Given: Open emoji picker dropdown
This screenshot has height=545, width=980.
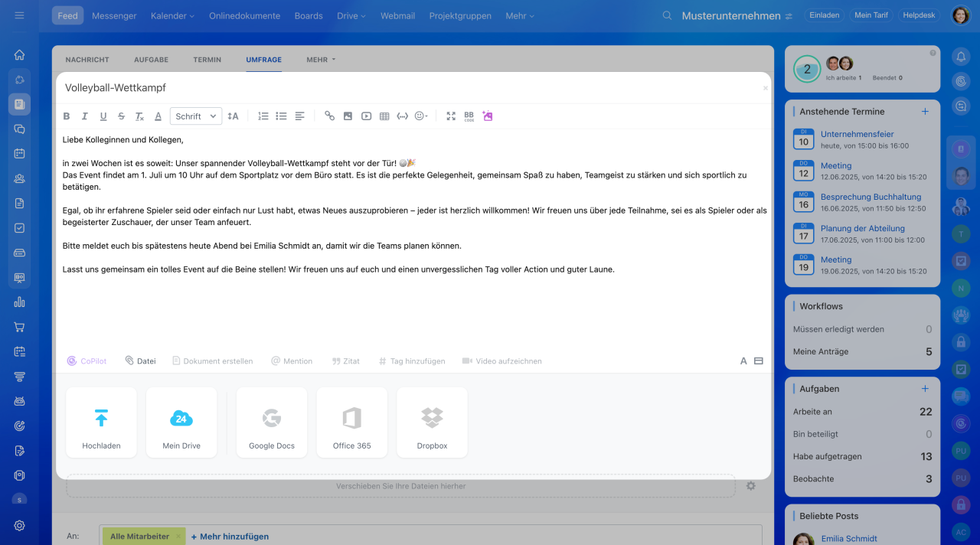Looking at the screenshot, I should [421, 116].
